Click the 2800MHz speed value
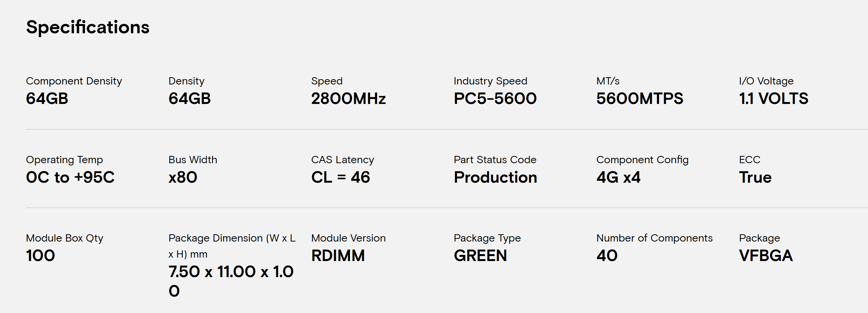The image size is (868, 313). coord(348,99)
